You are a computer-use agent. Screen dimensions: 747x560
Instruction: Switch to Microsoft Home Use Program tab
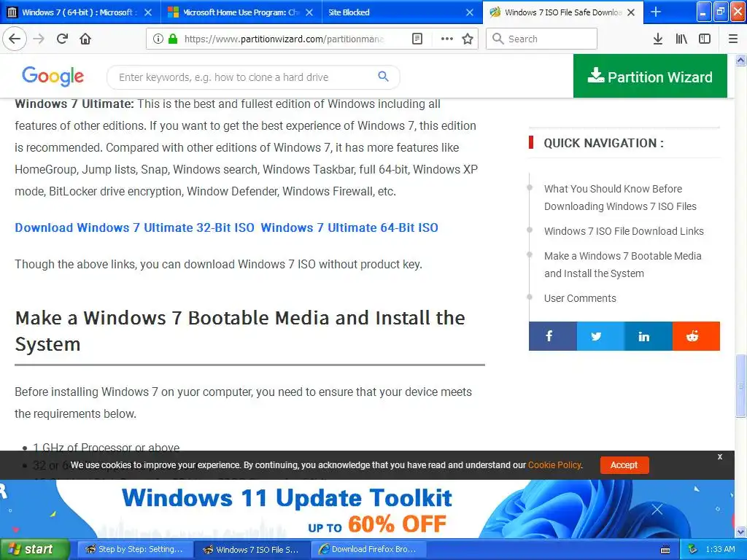241,12
